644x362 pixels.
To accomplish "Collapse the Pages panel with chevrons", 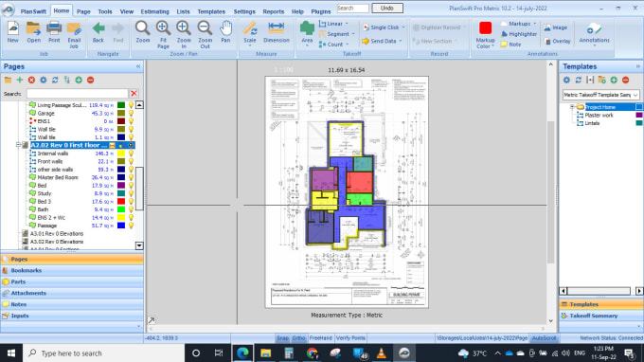I will click(x=138, y=66).
